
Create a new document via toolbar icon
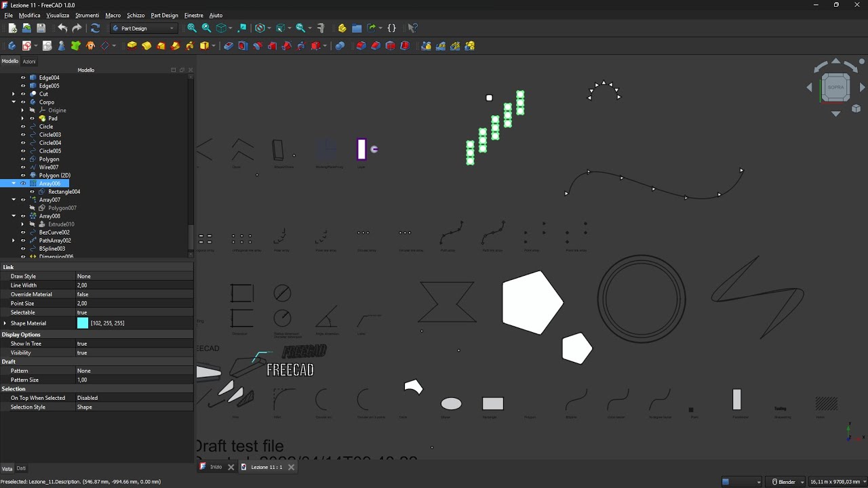[x=12, y=28]
